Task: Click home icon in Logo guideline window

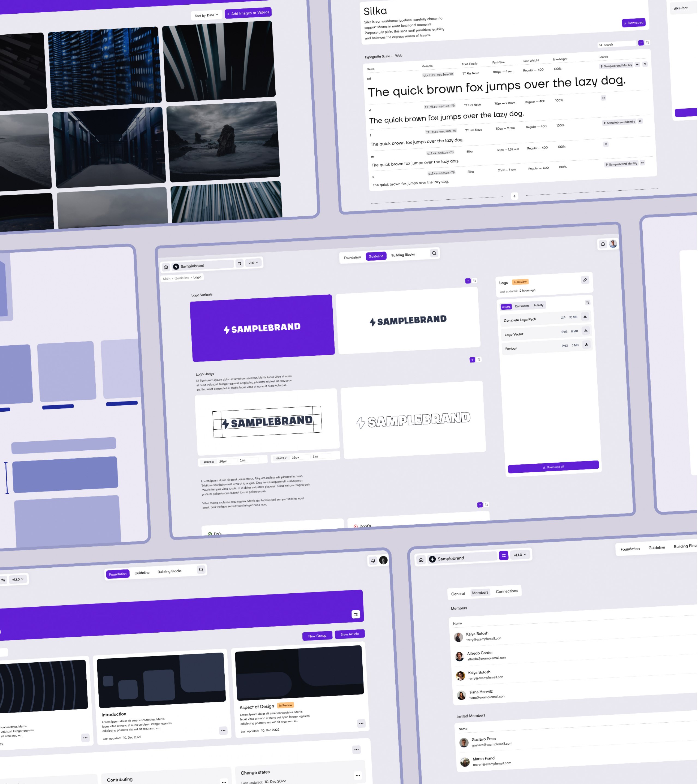Action: (x=166, y=268)
